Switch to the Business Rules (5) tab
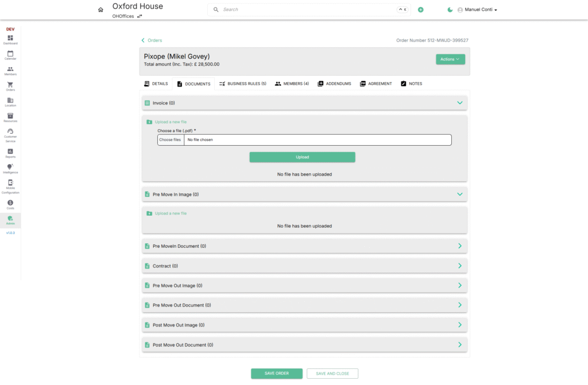588x385 pixels. (x=242, y=84)
